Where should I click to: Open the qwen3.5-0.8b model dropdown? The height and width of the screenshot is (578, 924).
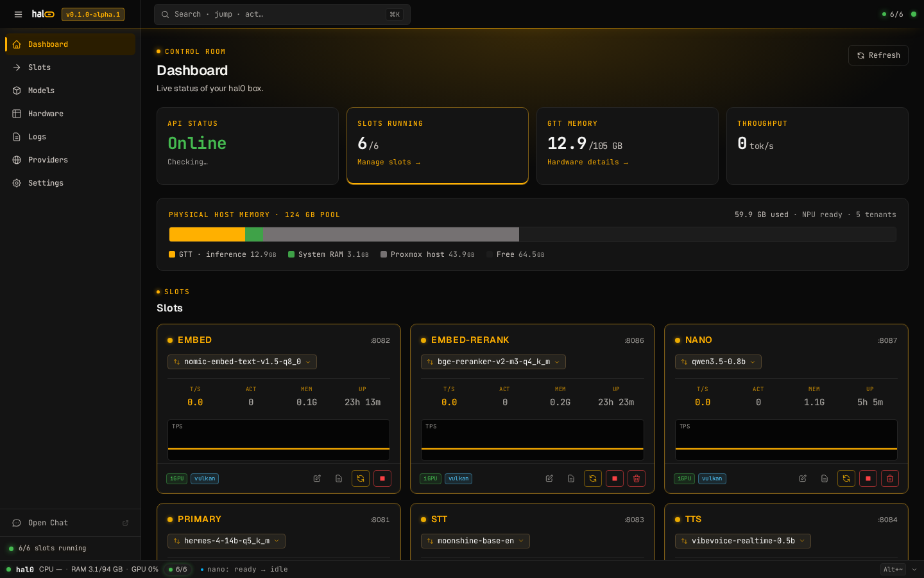[718, 362]
